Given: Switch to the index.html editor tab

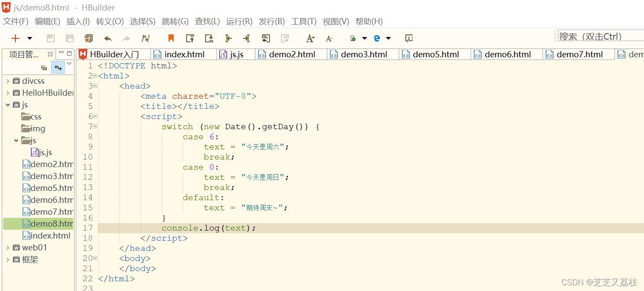Looking at the screenshot, I should 183,54.
